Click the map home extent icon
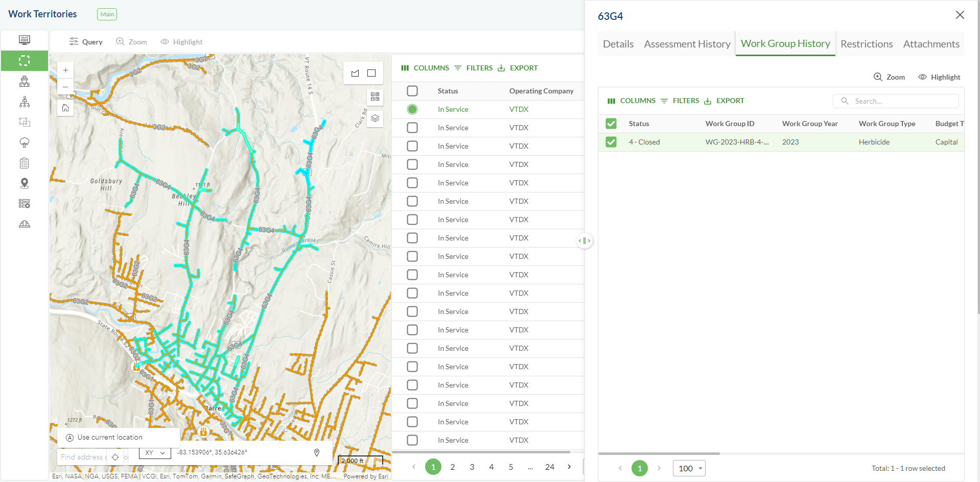980x482 pixels. [65, 108]
